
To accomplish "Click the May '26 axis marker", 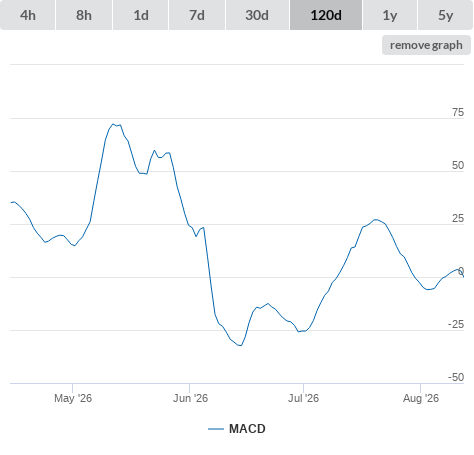I will [73, 398].
